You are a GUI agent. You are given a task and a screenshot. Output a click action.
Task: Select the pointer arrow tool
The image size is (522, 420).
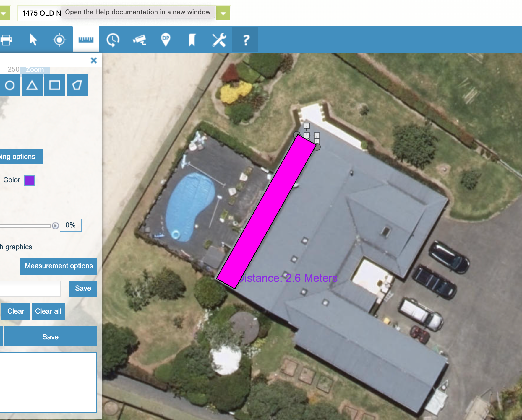pos(33,40)
